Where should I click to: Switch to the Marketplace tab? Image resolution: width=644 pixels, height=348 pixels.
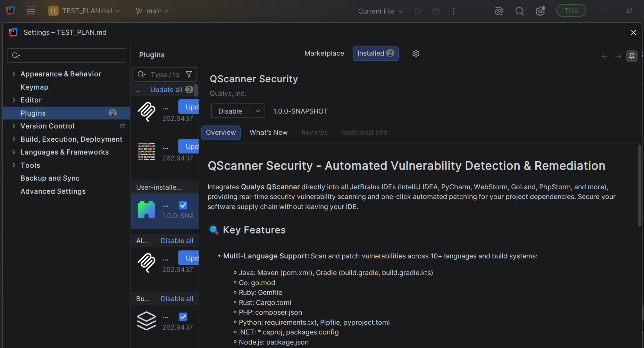(324, 53)
